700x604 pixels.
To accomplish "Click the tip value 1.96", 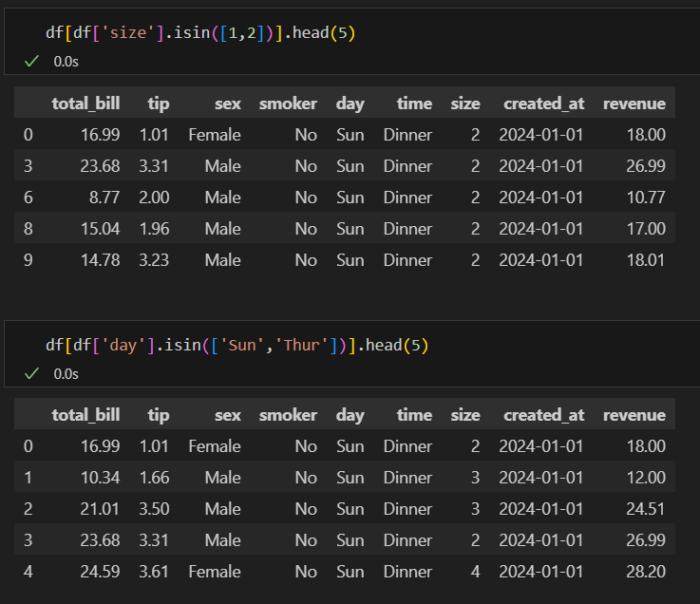I will coord(154,229).
